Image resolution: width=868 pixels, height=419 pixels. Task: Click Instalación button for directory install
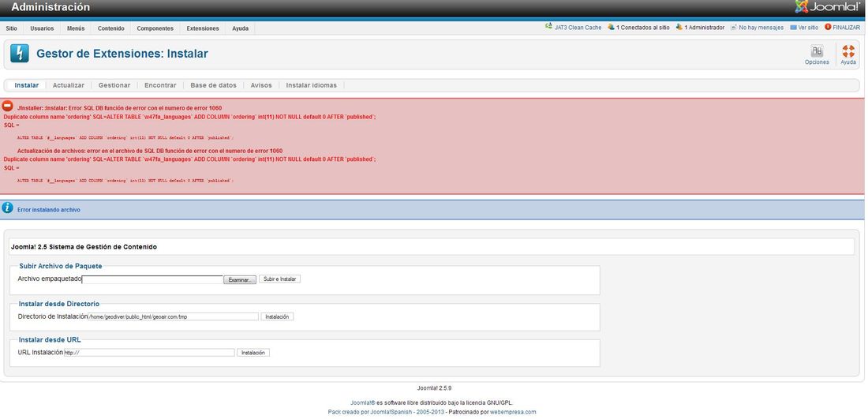[x=277, y=316]
